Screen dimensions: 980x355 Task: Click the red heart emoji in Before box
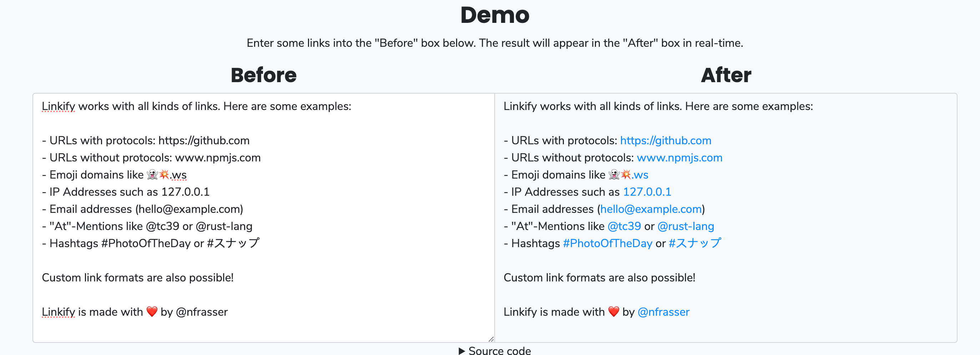click(x=152, y=311)
